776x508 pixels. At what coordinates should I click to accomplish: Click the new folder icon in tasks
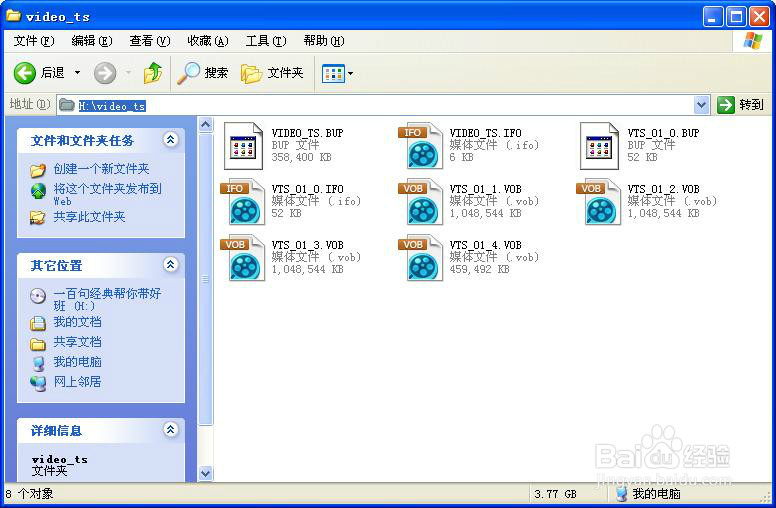[38, 170]
